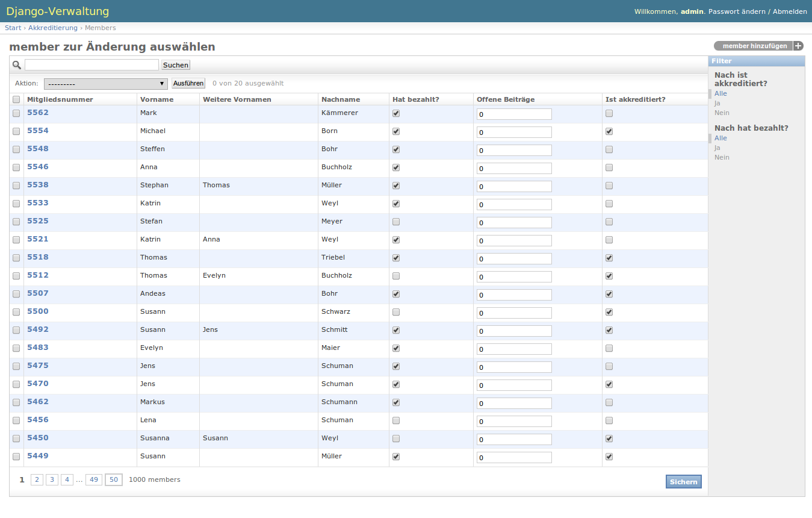This screenshot has width=812, height=518.
Task: Go to page 49
Action: (94, 479)
